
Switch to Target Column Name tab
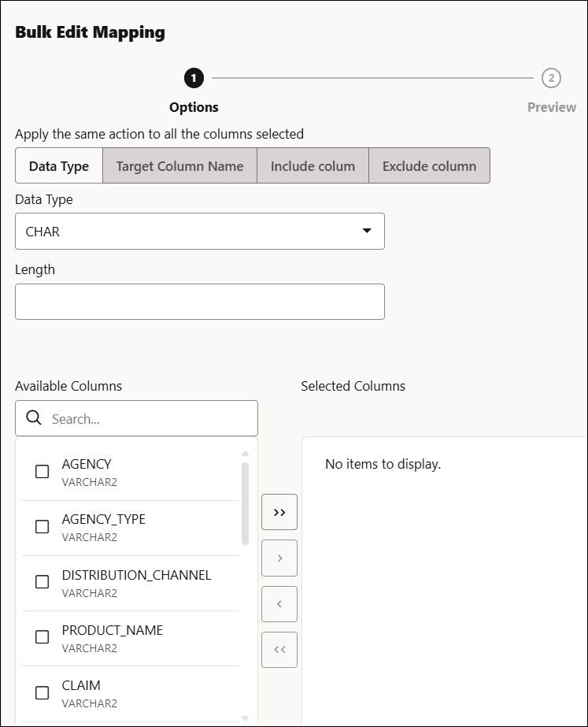179,166
